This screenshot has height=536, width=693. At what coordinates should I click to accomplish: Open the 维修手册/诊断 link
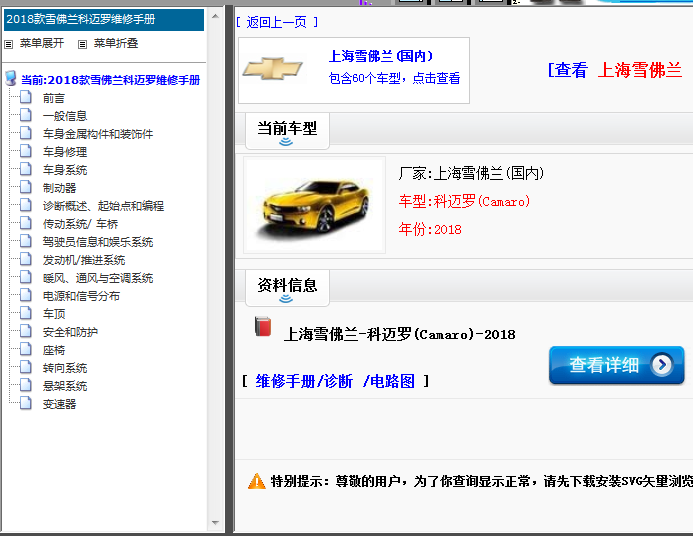click(x=304, y=381)
